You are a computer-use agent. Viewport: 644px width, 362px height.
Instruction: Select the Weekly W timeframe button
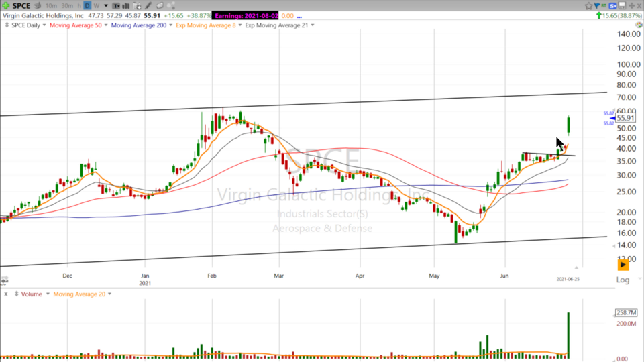tap(97, 6)
